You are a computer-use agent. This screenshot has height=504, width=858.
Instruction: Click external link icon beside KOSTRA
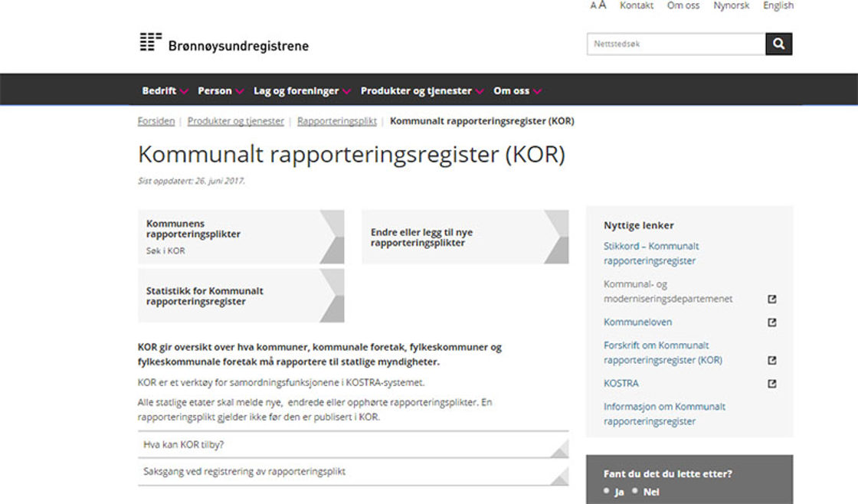pyautogui.click(x=771, y=384)
